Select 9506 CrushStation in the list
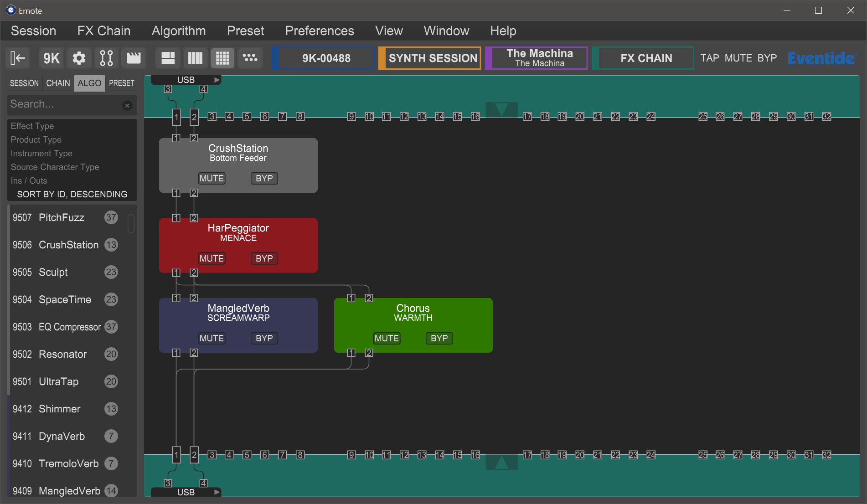The image size is (867, 504). [67, 245]
